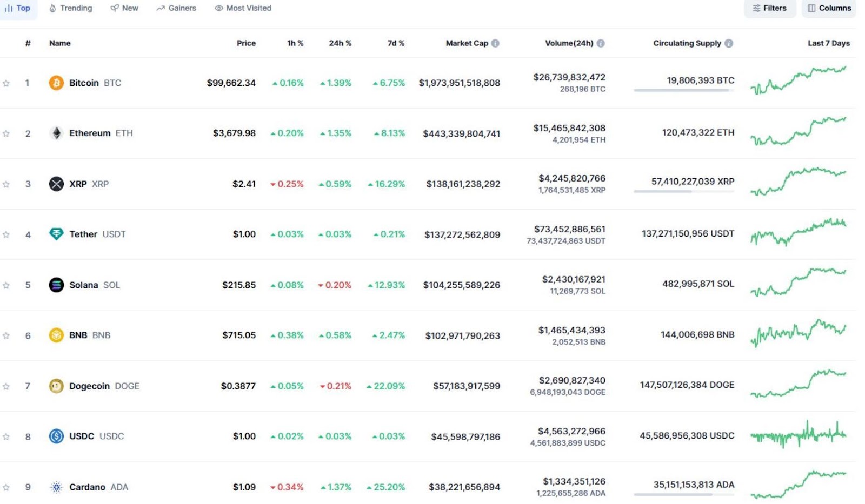
Task: Add Solana to watchlist via star
Action: (6, 285)
